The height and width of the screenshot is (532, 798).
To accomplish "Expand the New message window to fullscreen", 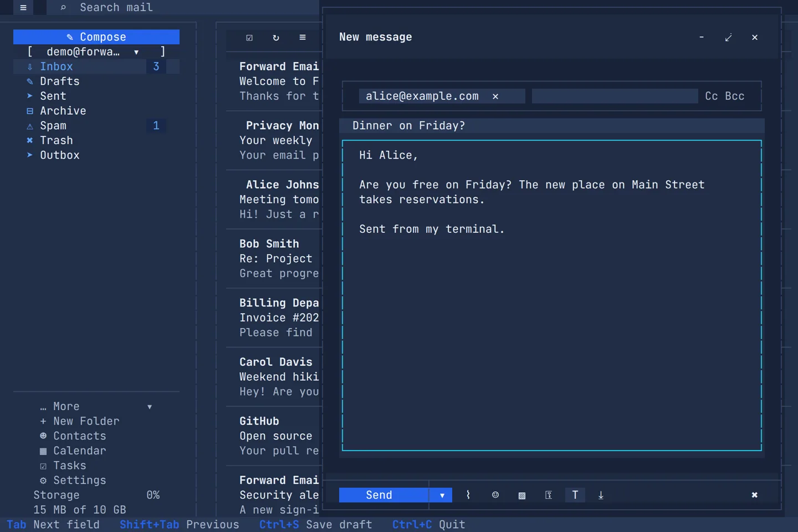I will tap(728, 37).
